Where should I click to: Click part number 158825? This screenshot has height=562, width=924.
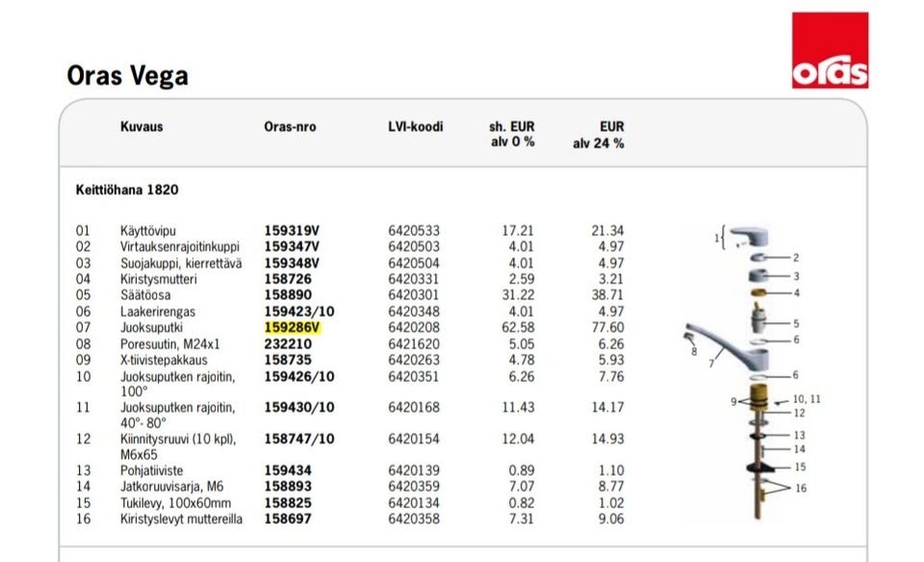pos(288,503)
